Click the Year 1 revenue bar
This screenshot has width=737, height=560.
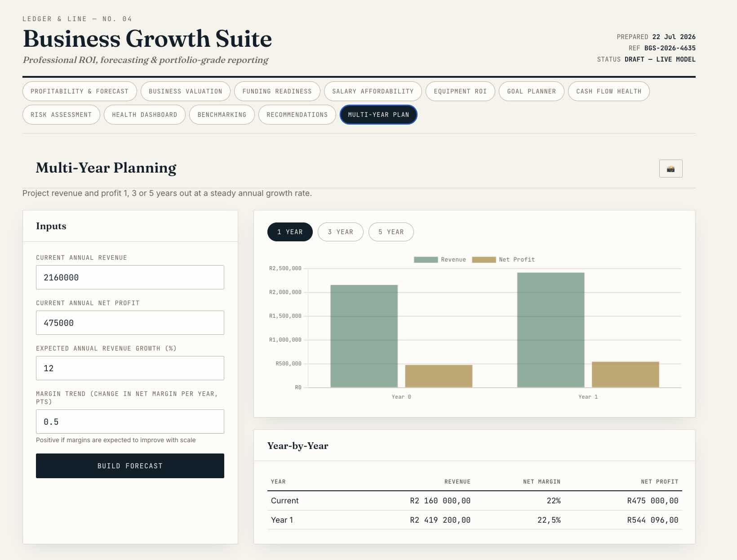point(551,330)
